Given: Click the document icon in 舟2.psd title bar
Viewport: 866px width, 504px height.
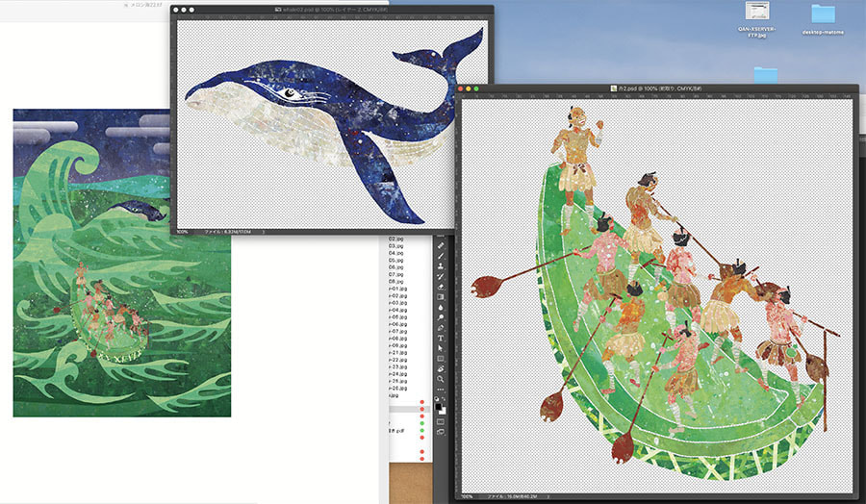Looking at the screenshot, I should click(614, 88).
